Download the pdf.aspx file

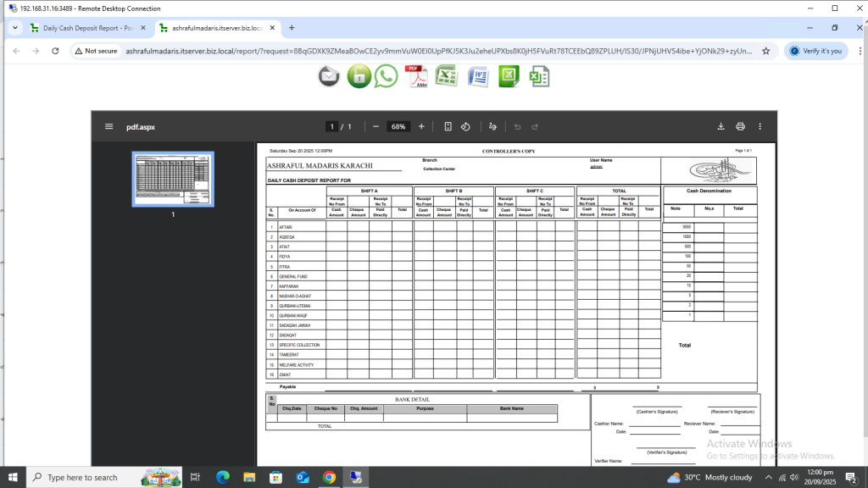pyautogui.click(x=721, y=127)
